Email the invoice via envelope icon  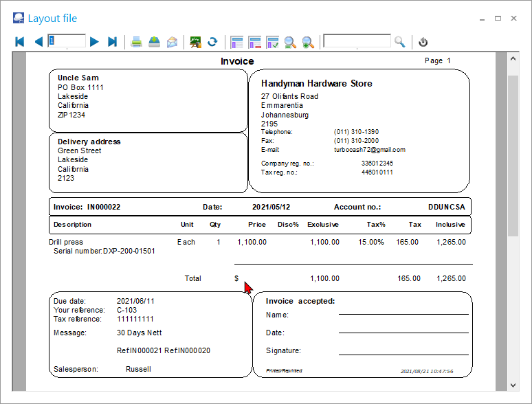(172, 42)
